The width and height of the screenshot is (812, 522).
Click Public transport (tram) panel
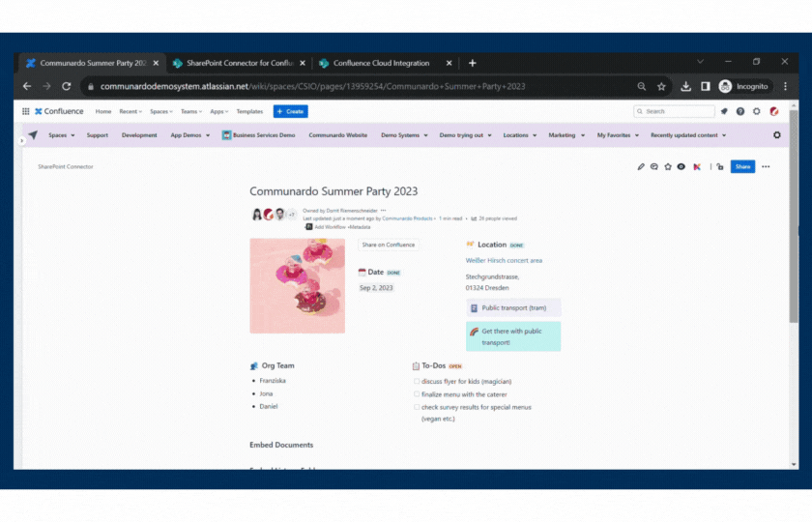[513, 308]
